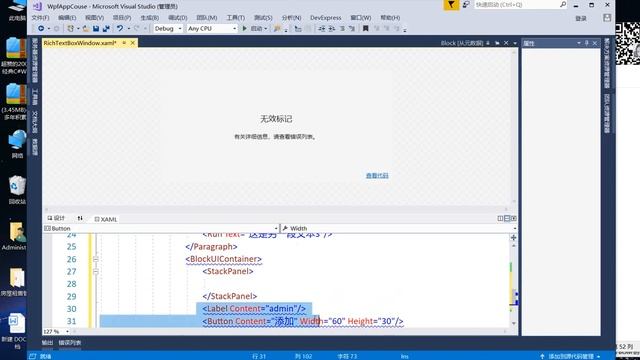Open the Button element selector dropdown
The image size is (640, 360).
[x=276, y=229]
